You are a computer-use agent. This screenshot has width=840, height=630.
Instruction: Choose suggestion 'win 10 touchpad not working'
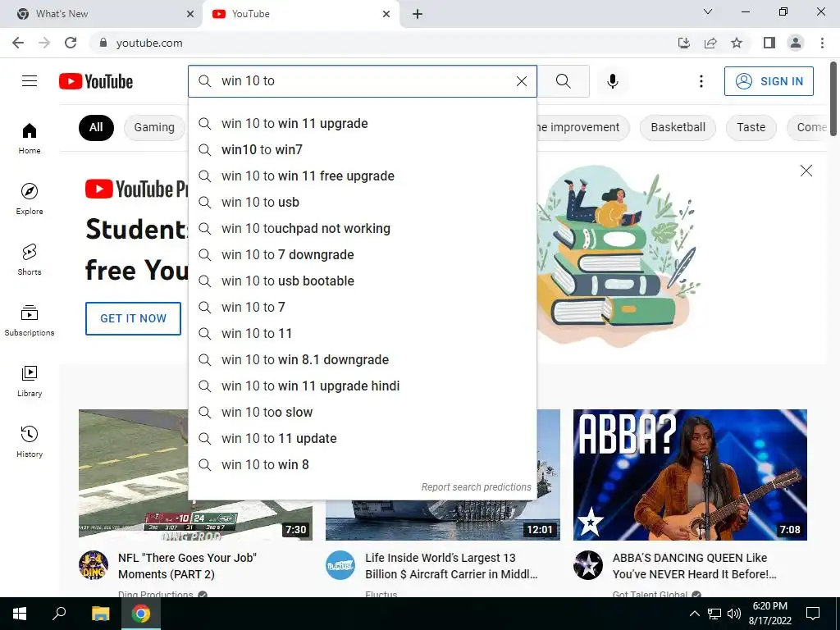(363, 229)
